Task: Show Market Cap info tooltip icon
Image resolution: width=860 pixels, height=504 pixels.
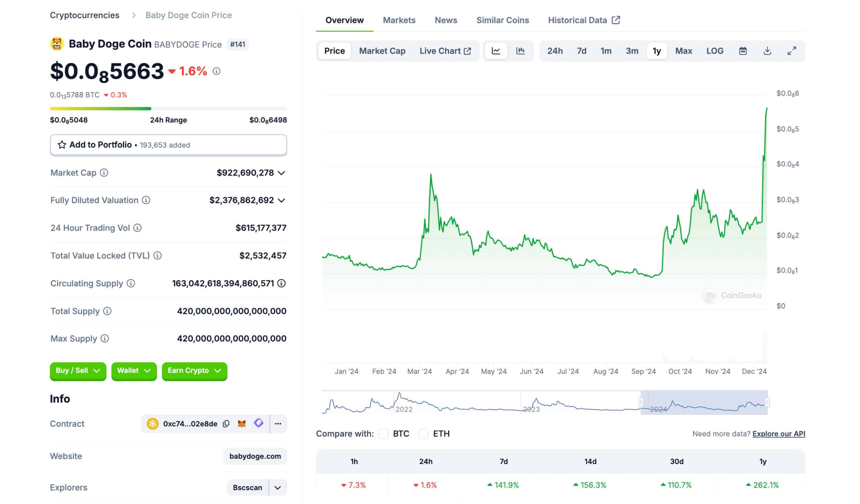Action: click(x=104, y=173)
